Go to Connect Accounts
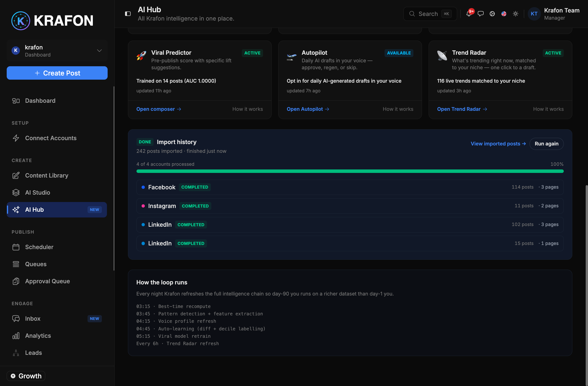 click(x=57, y=138)
